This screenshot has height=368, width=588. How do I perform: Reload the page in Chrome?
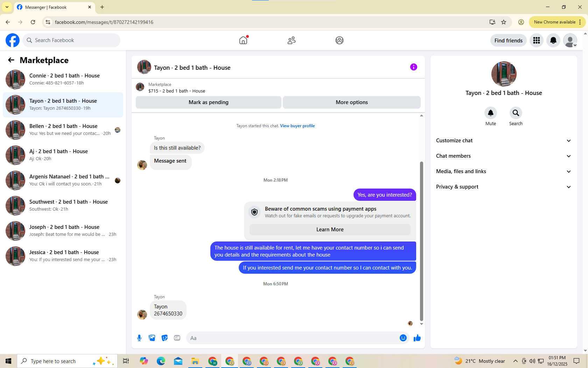point(33,22)
